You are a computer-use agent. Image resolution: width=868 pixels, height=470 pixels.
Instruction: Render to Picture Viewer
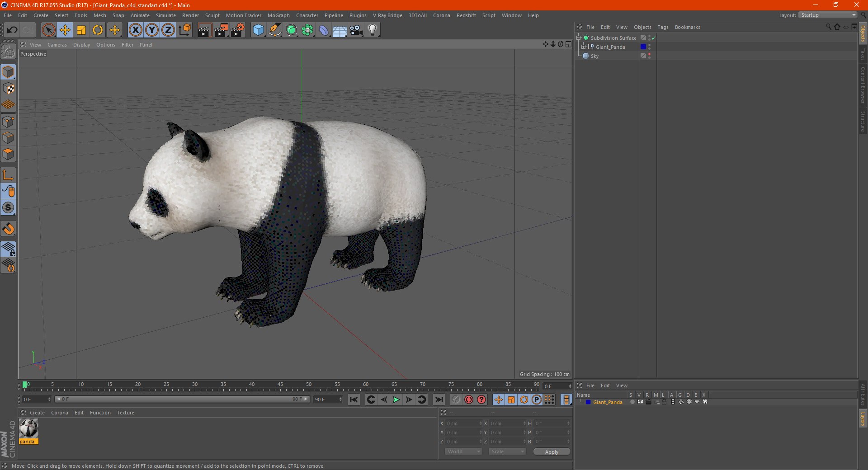click(x=221, y=30)
